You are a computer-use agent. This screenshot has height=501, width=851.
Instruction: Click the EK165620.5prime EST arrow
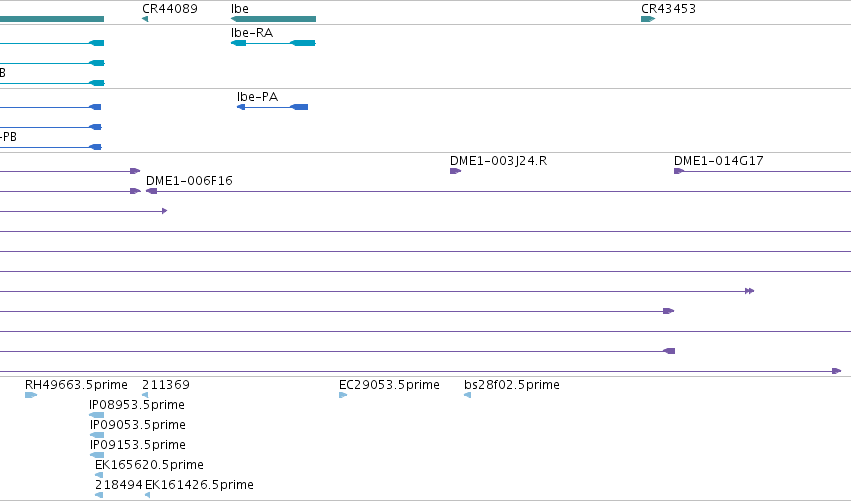coord(99,475)
